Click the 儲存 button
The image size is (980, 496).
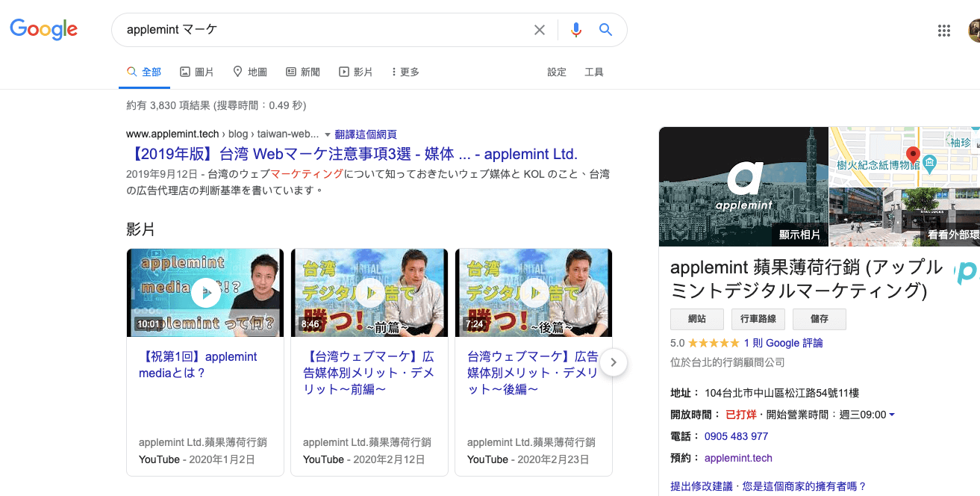820,319
